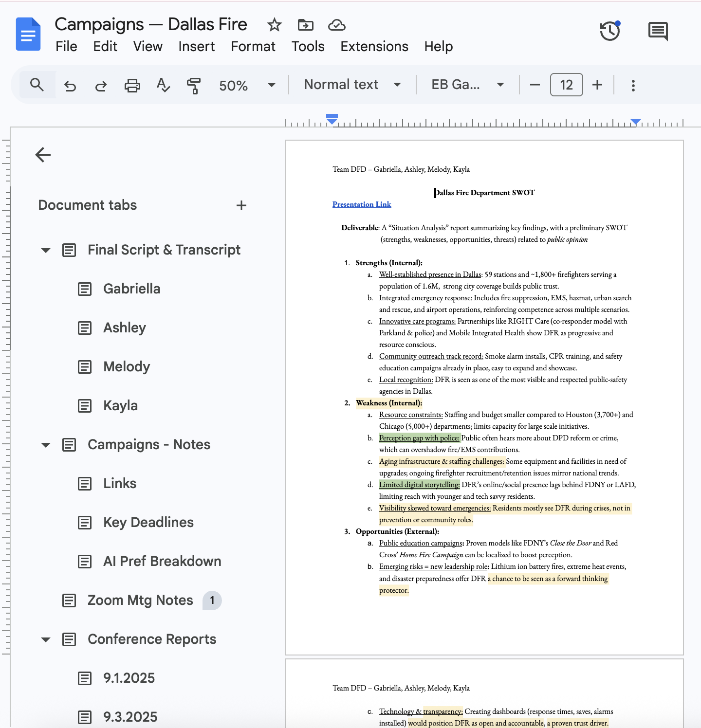Screen dimensions: 701x728
Task: Undo the last action
Action: click(70, 86)
